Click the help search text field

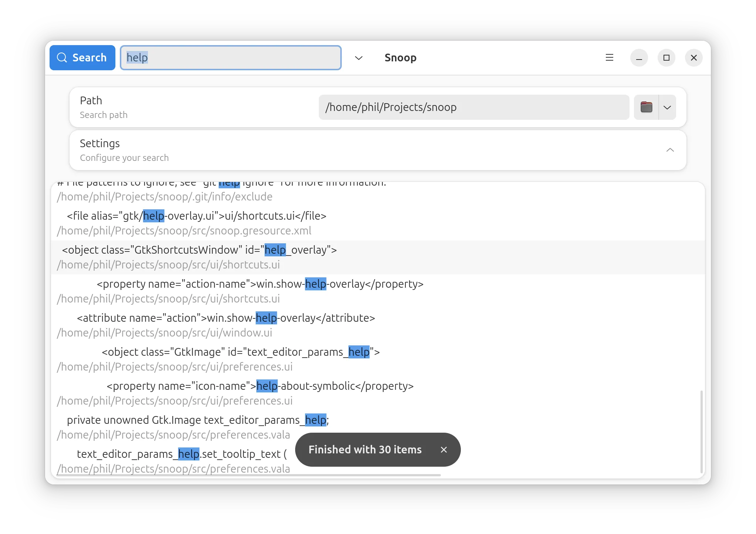coord(230,58)
